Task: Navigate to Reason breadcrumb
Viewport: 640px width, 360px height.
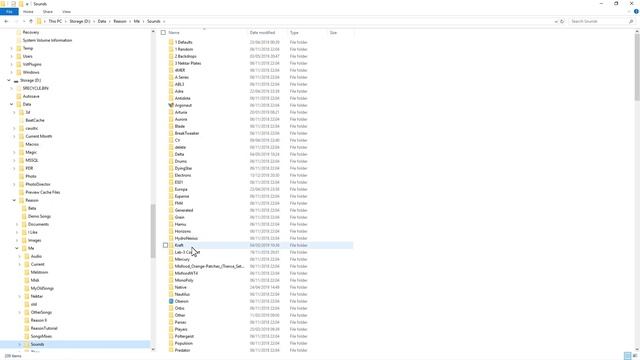Action: (120, 21)
